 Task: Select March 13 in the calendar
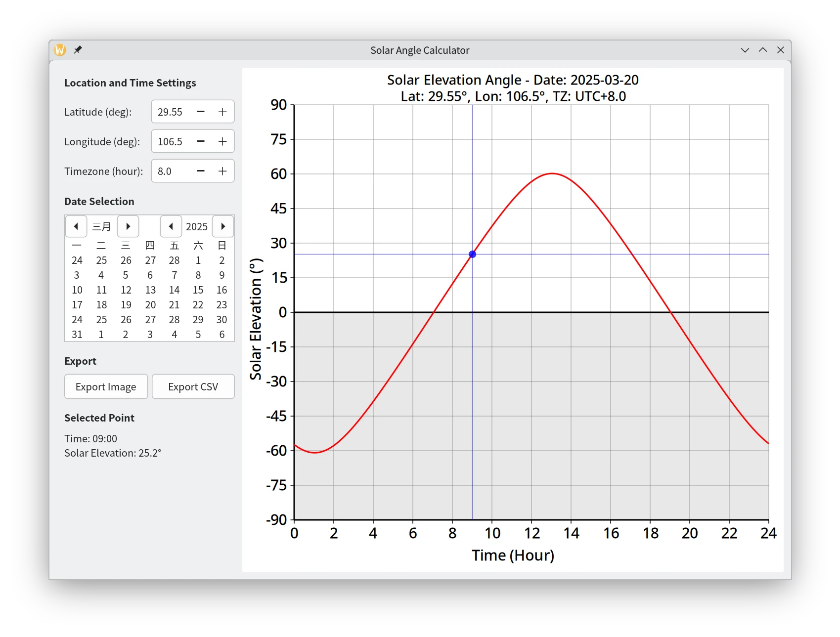(150, 290)
